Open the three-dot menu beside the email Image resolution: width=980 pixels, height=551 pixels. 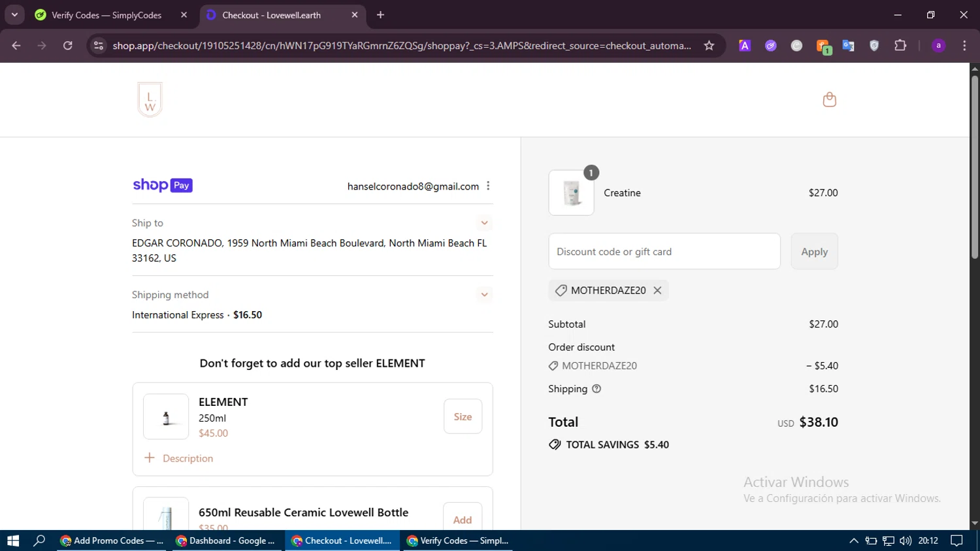click(488, 186)
